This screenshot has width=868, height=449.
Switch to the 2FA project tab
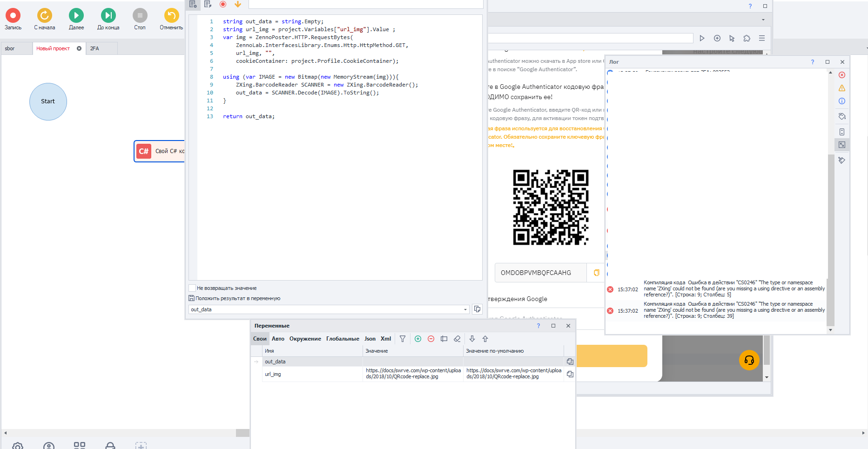pyautogui.click(x=94, y=48)
